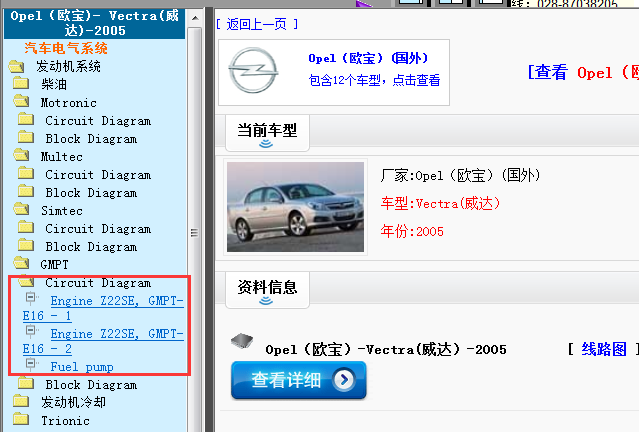Click the Opel logo image
The height and width of the screenshot is (432, 639).
[253, 71]
